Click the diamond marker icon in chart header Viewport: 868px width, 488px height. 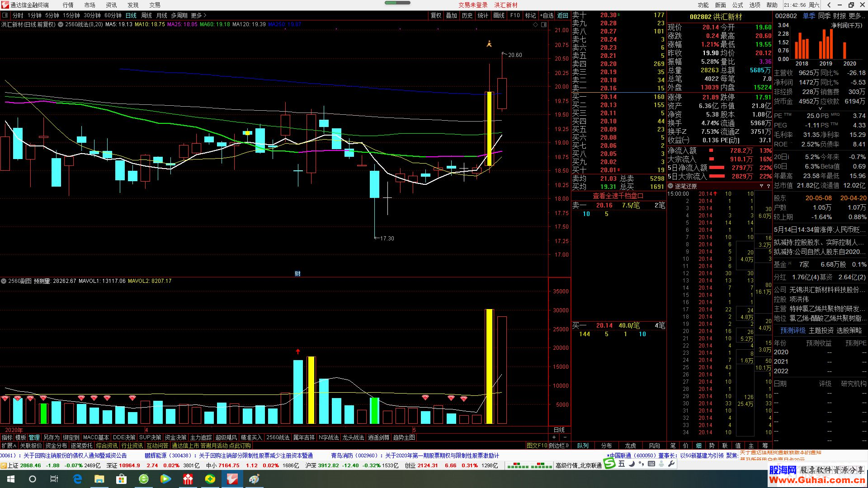[535, 24]
